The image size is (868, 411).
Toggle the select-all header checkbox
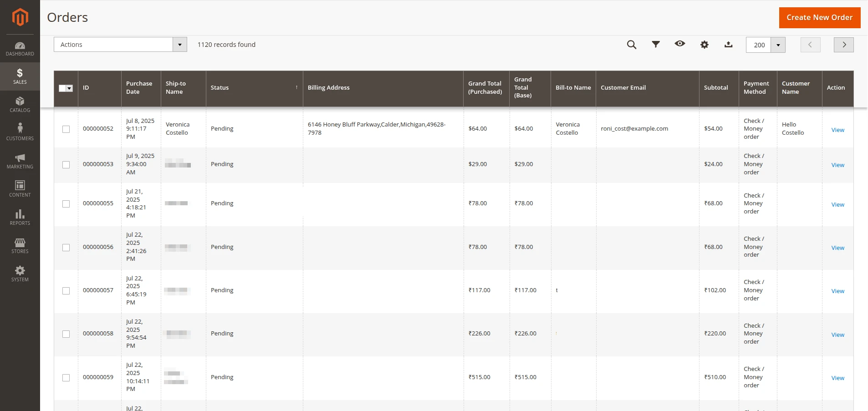click(62, 88)
